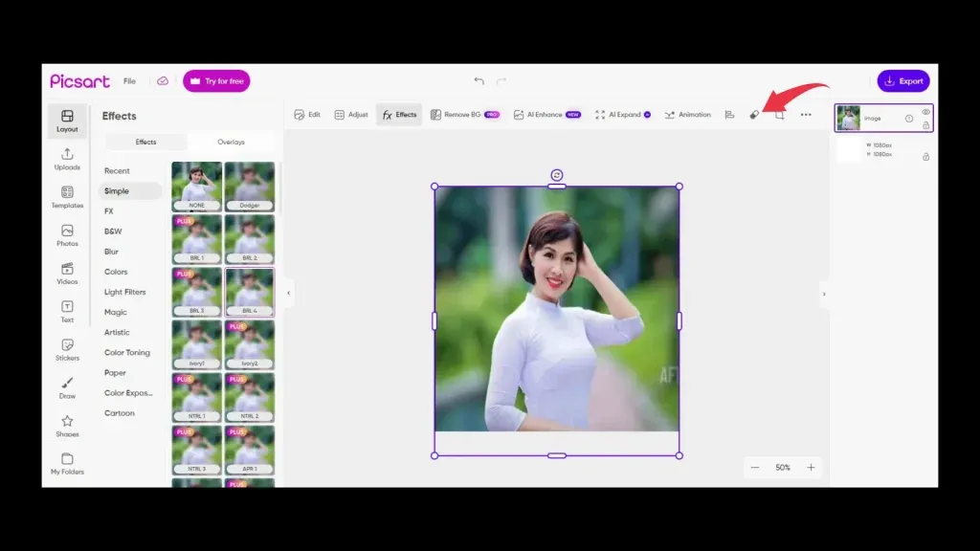Screen dimensions: 980x551
Task: Open the Shapes panel
Action: coord(67,426)
